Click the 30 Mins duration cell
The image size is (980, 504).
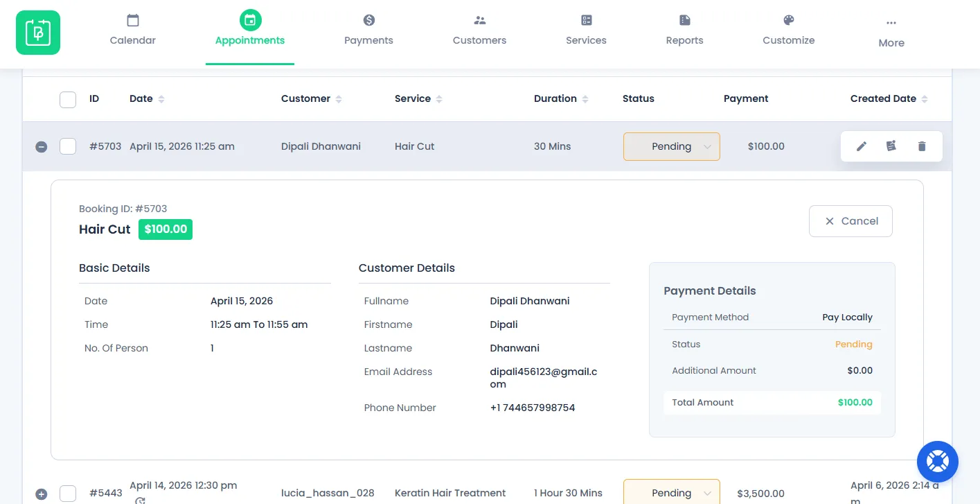[553, 146]
